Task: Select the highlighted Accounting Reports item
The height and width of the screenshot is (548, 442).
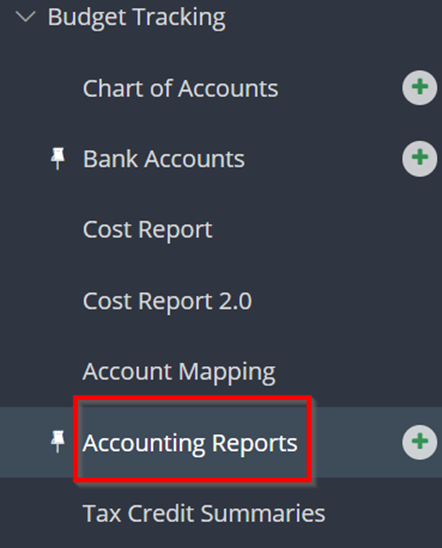Action: 190,443
